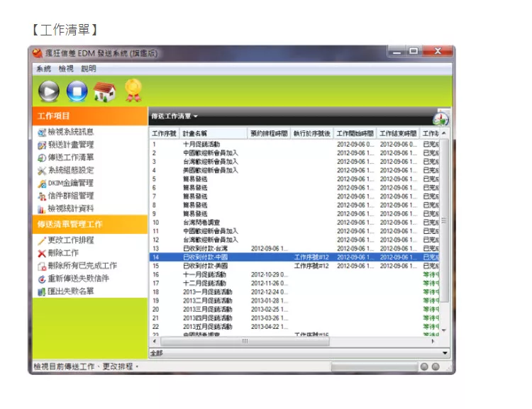Click 匯出失敗名單 in the sidebar

click(x=70, y=291)
